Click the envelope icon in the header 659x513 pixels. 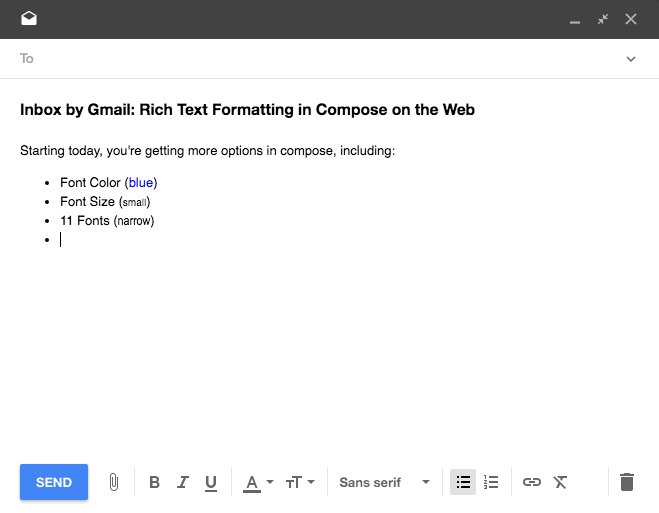pyautogui.click(x=29, y=19)
